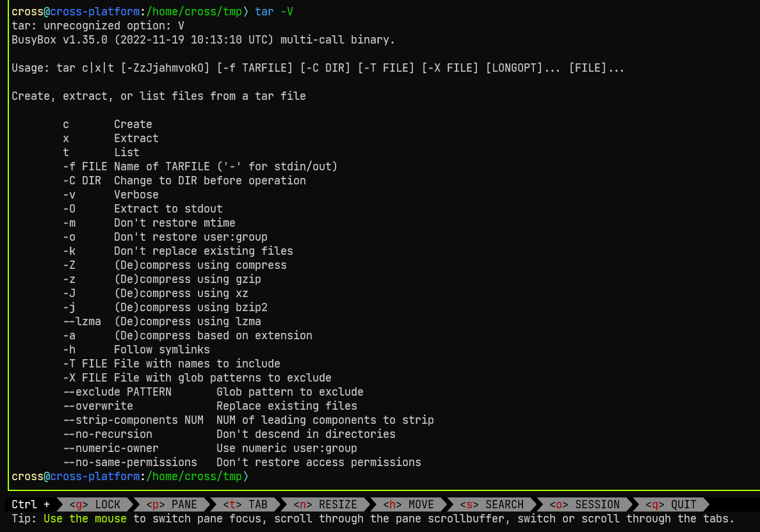This screenshot has height=532, width=760.
Task: Click the 't List' option line
Action: pos(101,152)
